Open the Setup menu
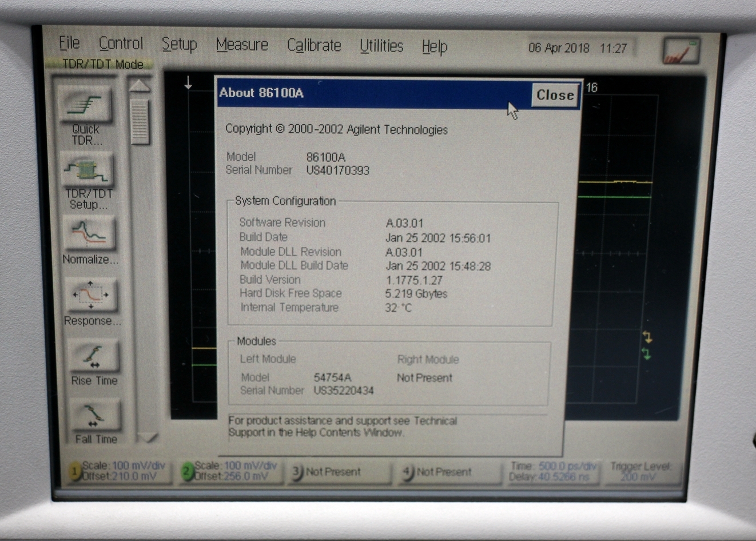 click(179, 45)
